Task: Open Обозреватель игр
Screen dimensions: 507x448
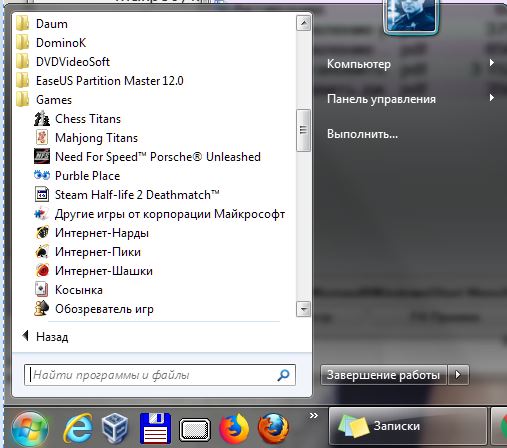Action: point(94,309)
